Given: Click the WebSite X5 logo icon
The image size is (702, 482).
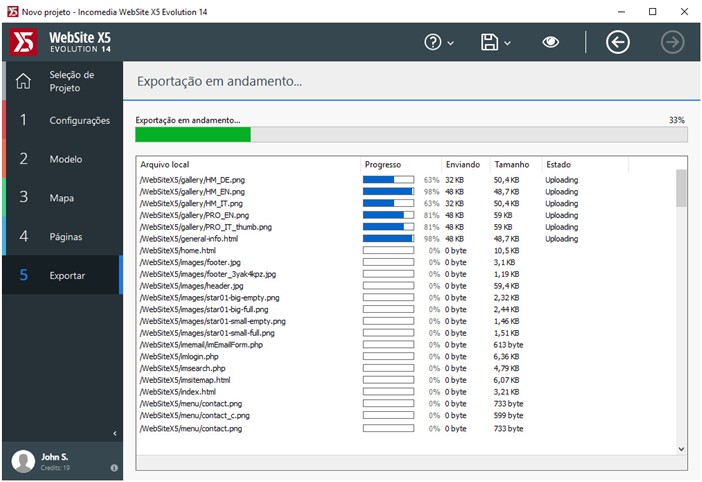Looking at the screenshot, I should pyautogui.click(x=23, y=42).
